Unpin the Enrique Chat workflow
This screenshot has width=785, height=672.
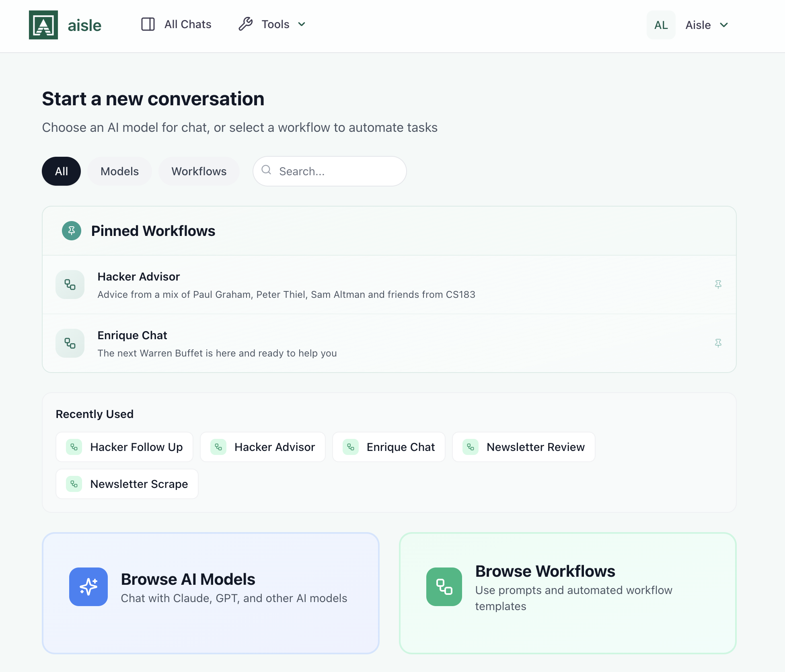point(718,343)
